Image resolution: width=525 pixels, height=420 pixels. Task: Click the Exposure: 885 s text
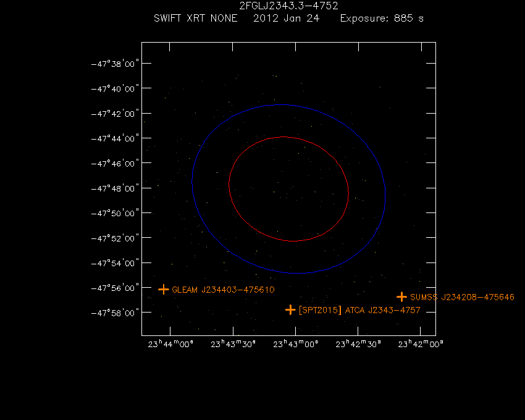[x=382, y=18]
